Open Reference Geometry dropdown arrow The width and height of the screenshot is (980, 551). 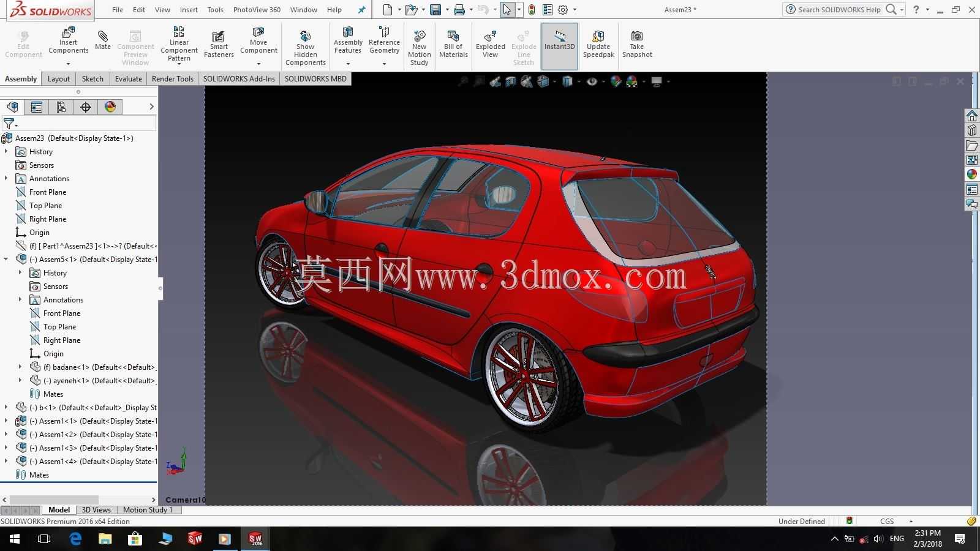(x=384, y=64)
